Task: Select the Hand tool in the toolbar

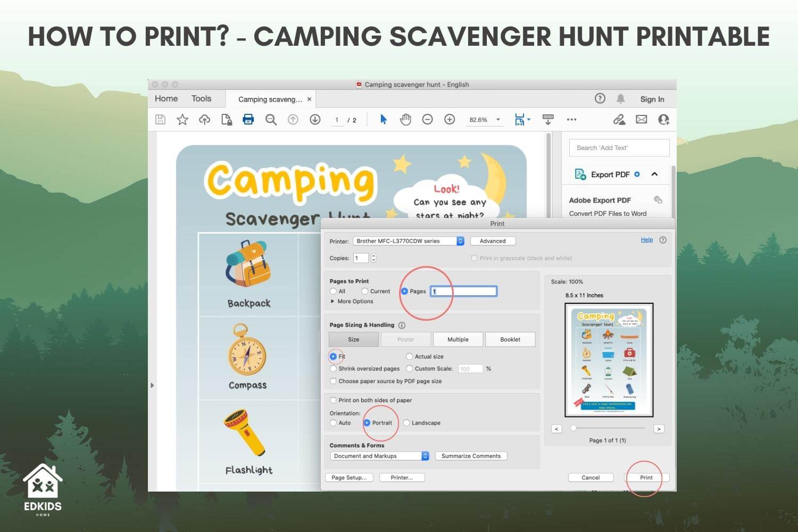Action: (x=405, y=119)
